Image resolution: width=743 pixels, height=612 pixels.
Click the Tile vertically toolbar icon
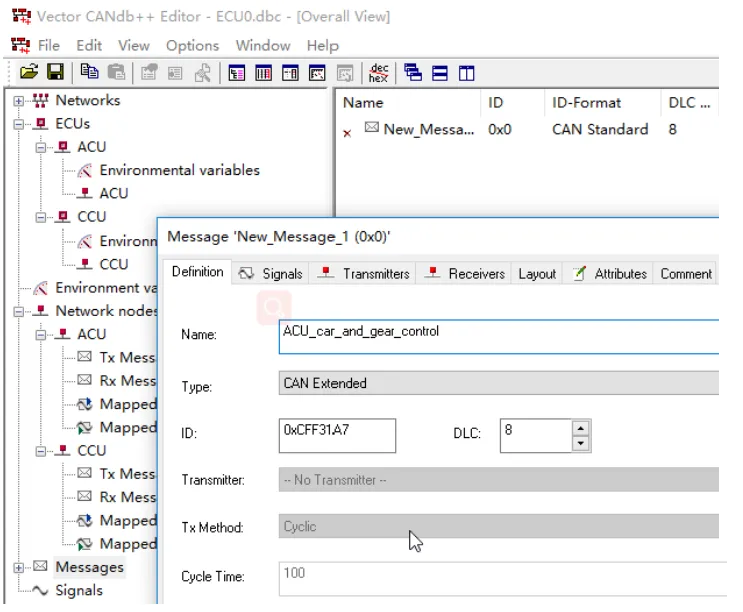466,72
